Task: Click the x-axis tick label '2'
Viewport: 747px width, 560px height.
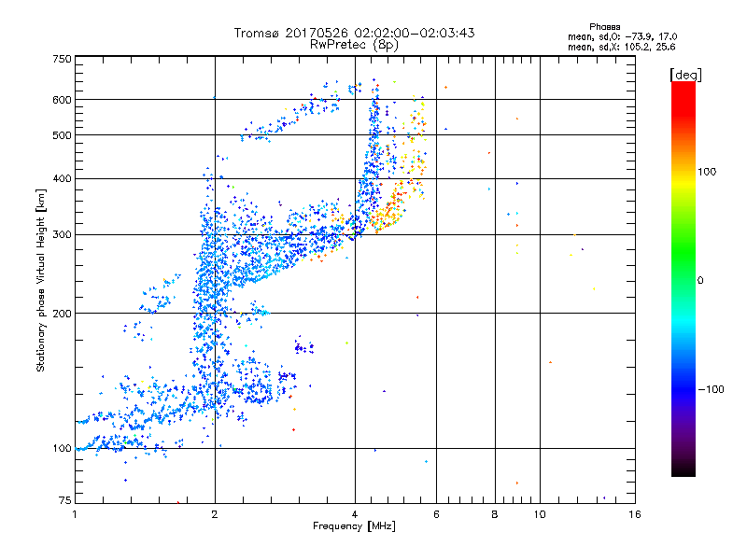Action: coord(215,514)
